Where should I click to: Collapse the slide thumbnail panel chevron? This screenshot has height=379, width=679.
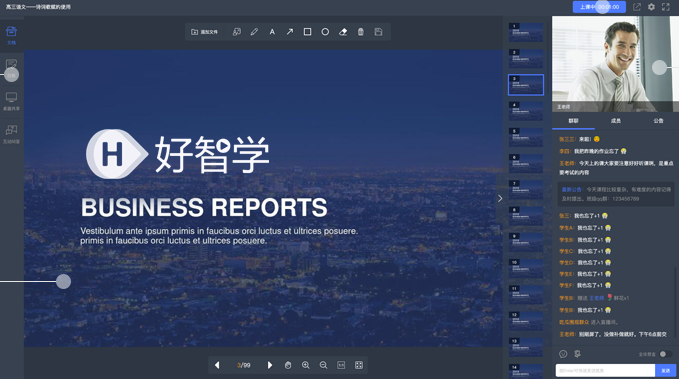tap(500, 198)
